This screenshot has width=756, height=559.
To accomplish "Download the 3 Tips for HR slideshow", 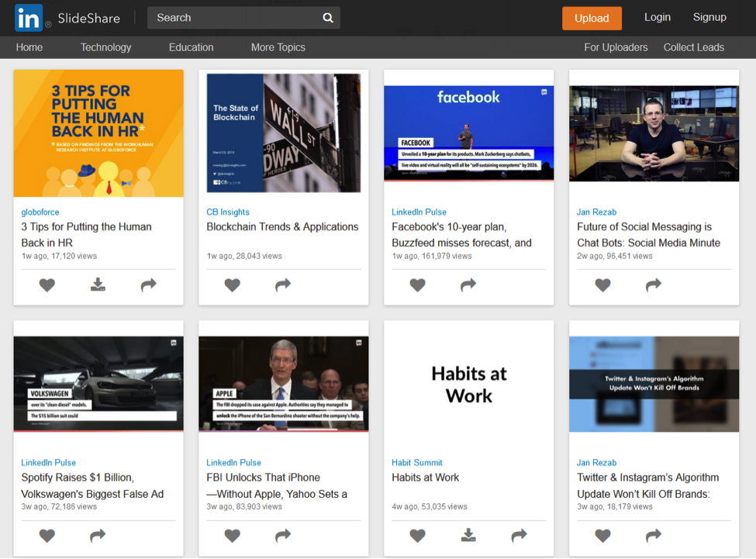I will tap(98, 285).
